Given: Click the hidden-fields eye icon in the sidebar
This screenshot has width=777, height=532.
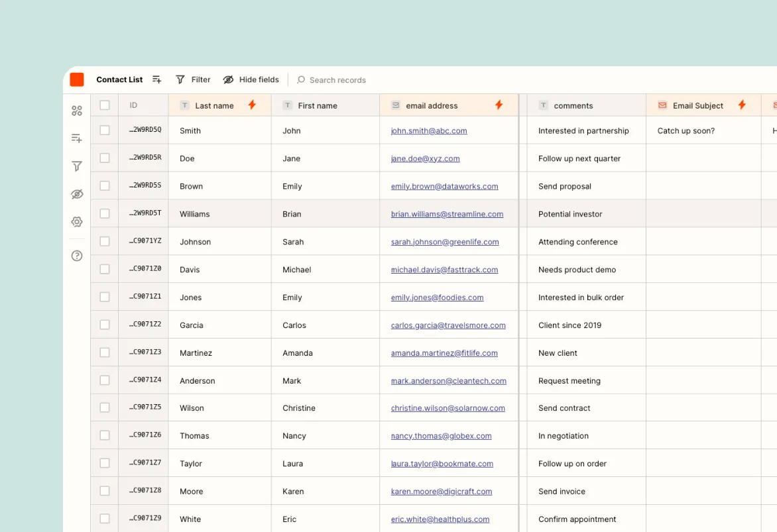Looking at the screenshot, I should click(x=76, y=194).
